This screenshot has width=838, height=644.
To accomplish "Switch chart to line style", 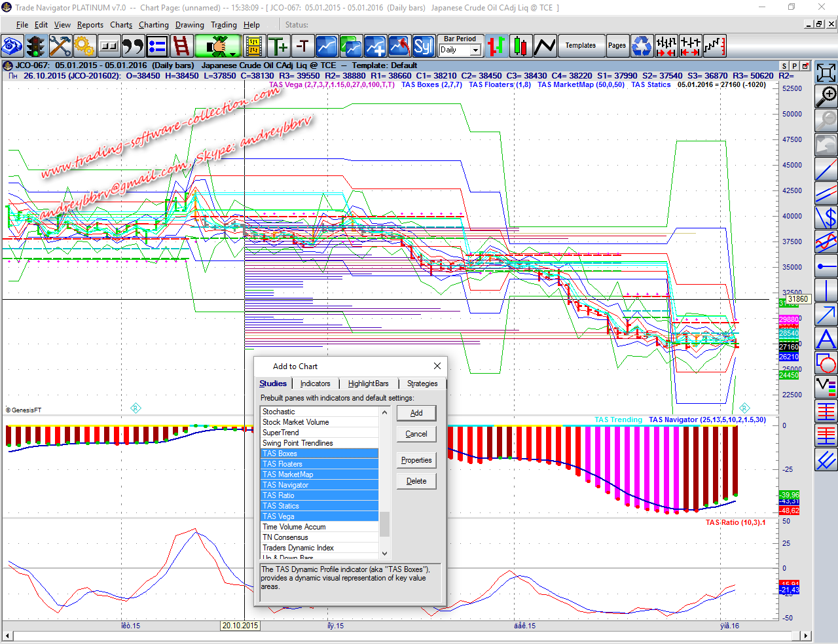I will (x=545, y=46).
